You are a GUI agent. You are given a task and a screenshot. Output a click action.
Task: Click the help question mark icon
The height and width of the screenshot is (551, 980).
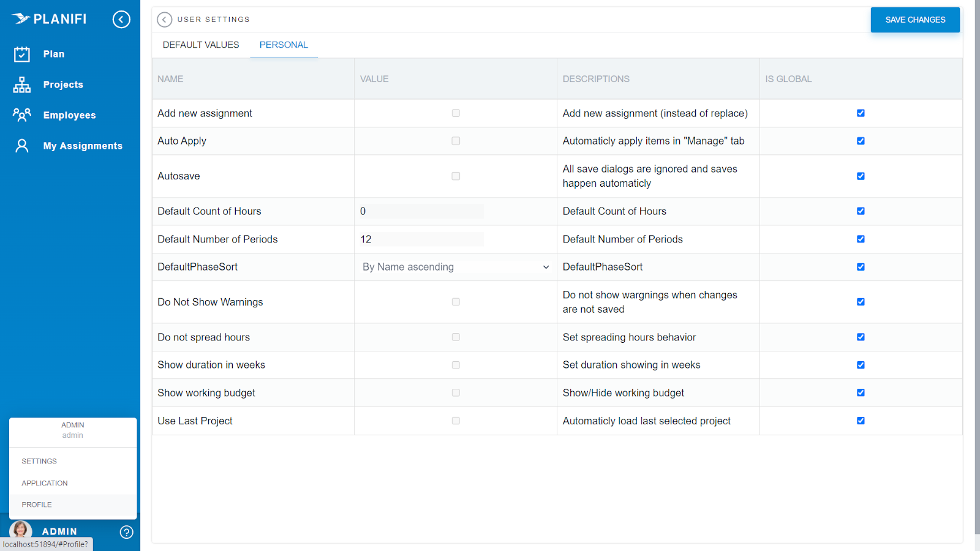coord(127,532)
